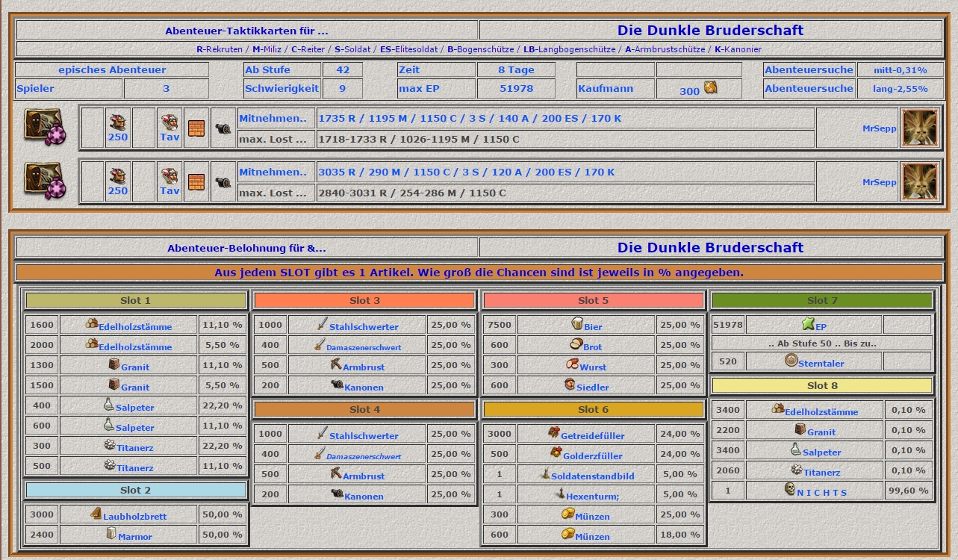Open the Marmor link in Slot 2
This screenshot has width=958, height=560.
(x=134, y=536)
